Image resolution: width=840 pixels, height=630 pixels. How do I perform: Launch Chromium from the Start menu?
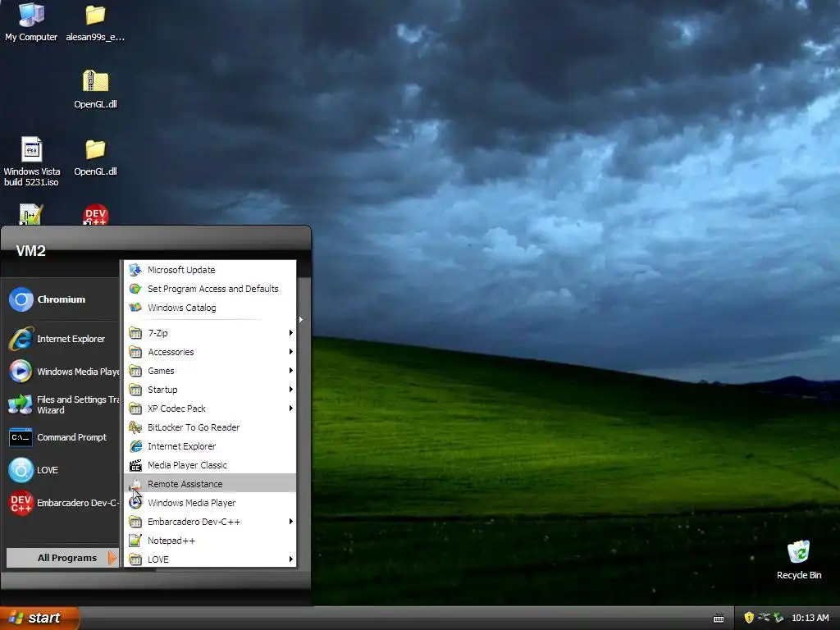point(62,299)
